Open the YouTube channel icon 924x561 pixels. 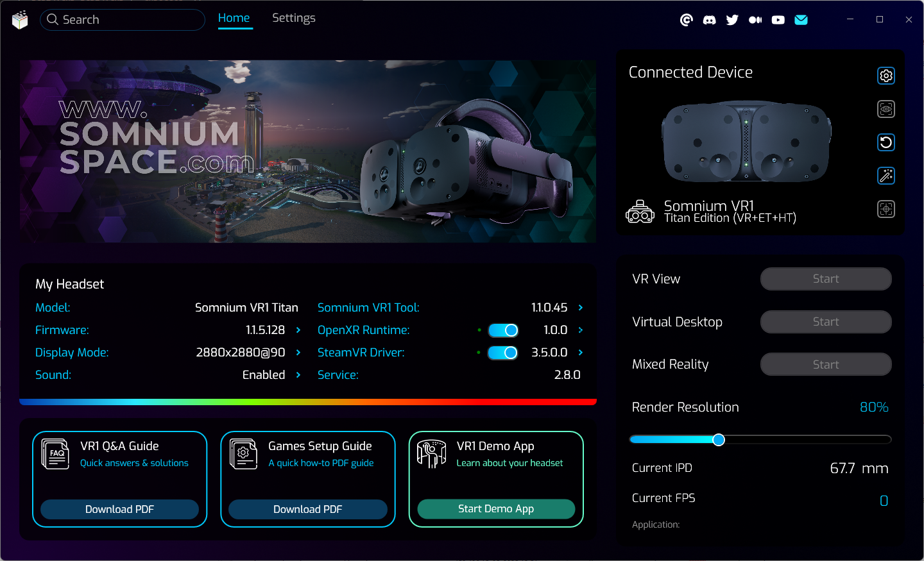[778, 20]
